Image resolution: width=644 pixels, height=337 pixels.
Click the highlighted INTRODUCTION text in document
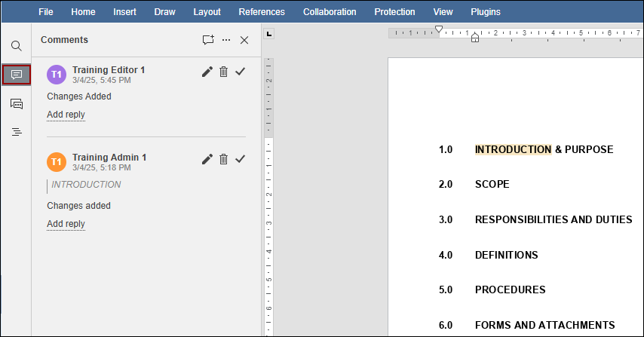pyautogui.click(x=513, y=149)
